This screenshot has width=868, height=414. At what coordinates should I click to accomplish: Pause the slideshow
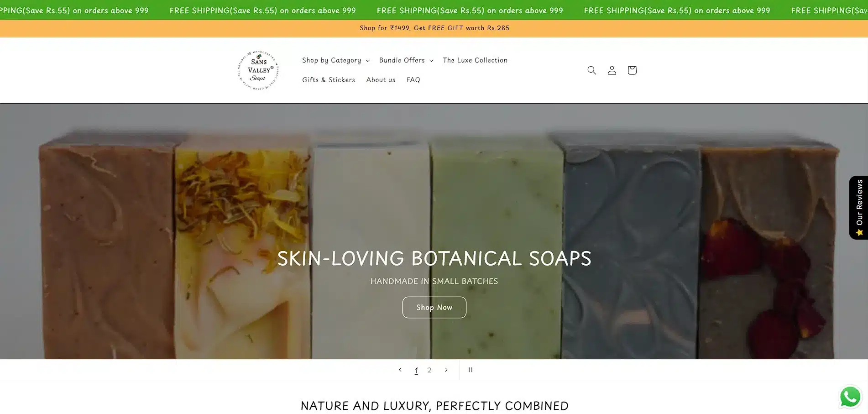point(471,370)
